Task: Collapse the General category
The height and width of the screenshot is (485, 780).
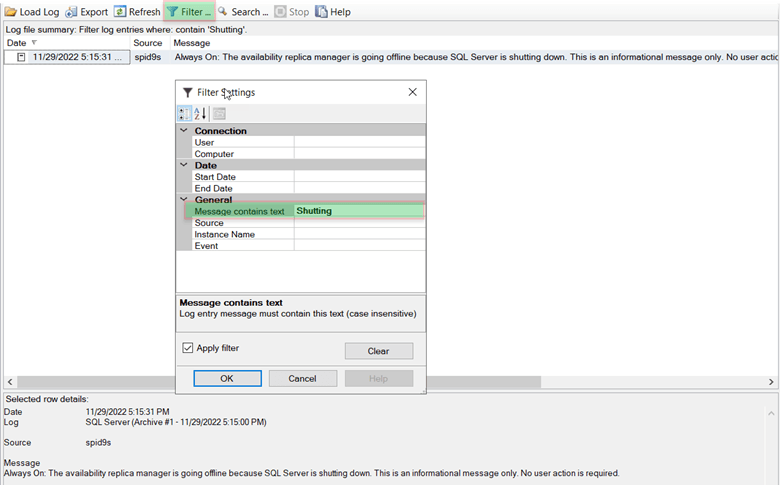Action: (184, 199)
